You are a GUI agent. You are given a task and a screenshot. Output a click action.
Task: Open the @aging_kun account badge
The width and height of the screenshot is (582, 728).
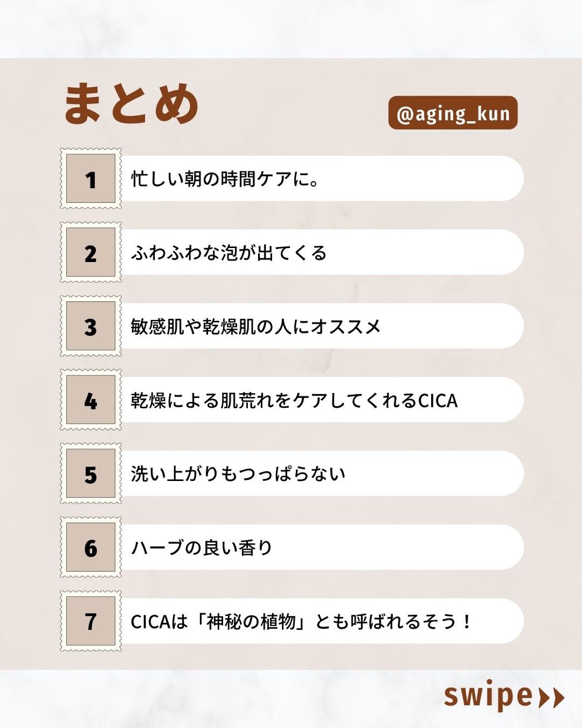click(x=453, y=113)
